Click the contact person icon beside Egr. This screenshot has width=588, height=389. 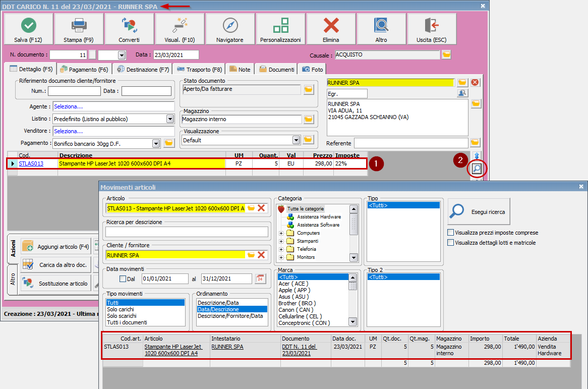462,93
